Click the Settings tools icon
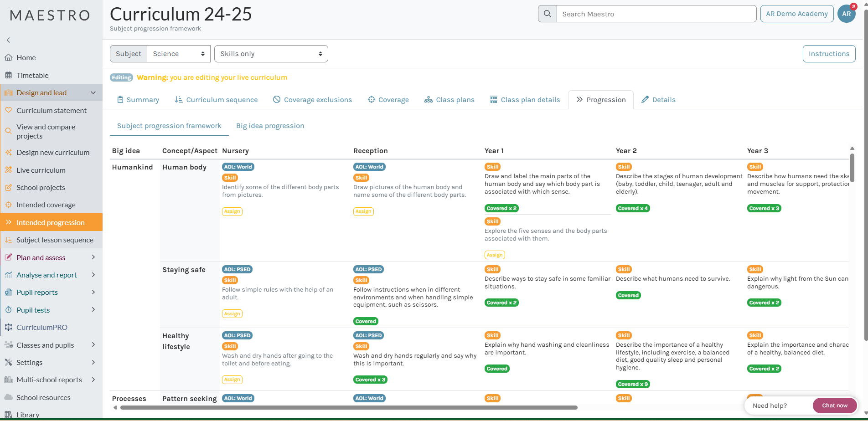The height and width of the screenshot is (421, 868). pos(8,362)
